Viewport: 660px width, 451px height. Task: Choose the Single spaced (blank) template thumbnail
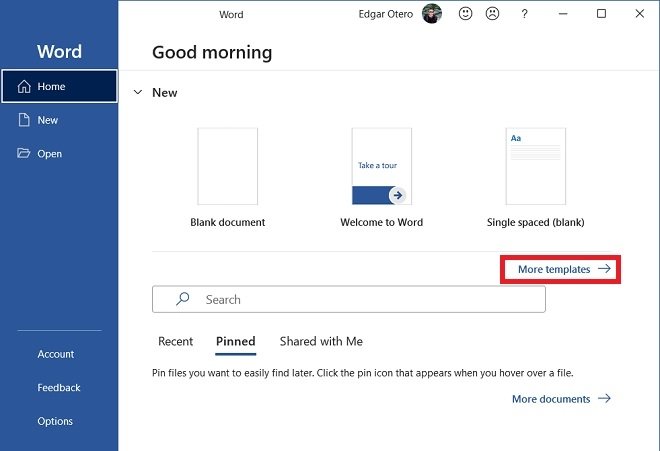pos(536,166)
